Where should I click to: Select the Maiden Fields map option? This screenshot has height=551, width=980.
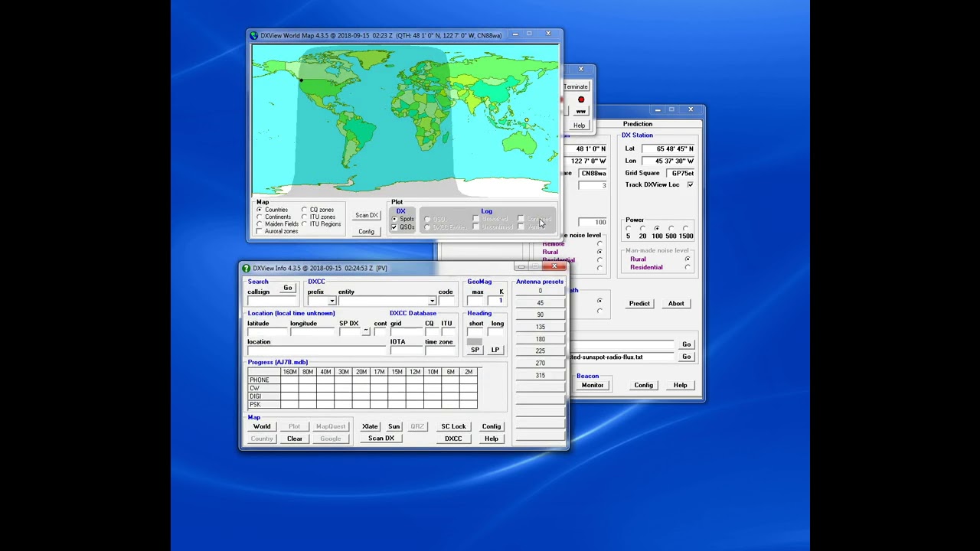(260, 224)
